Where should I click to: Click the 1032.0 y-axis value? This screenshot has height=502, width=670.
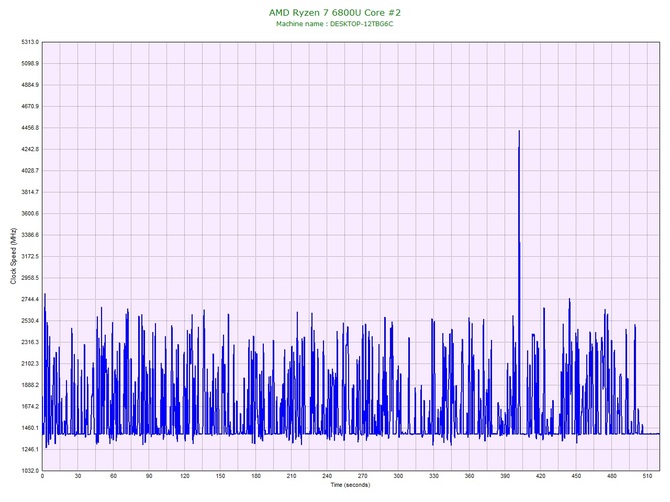pos(30,471)
